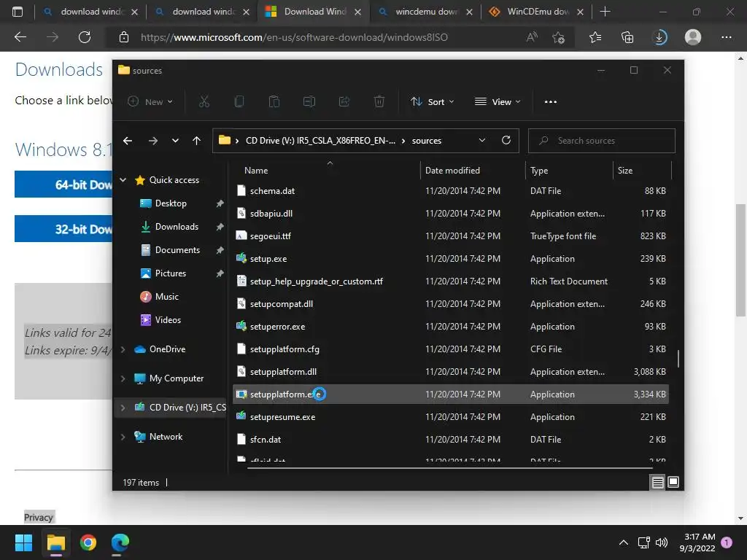Click the 32-bit Download button on webpage
Image resolution: width=747 pixels, height=560 pixels.
64,229
